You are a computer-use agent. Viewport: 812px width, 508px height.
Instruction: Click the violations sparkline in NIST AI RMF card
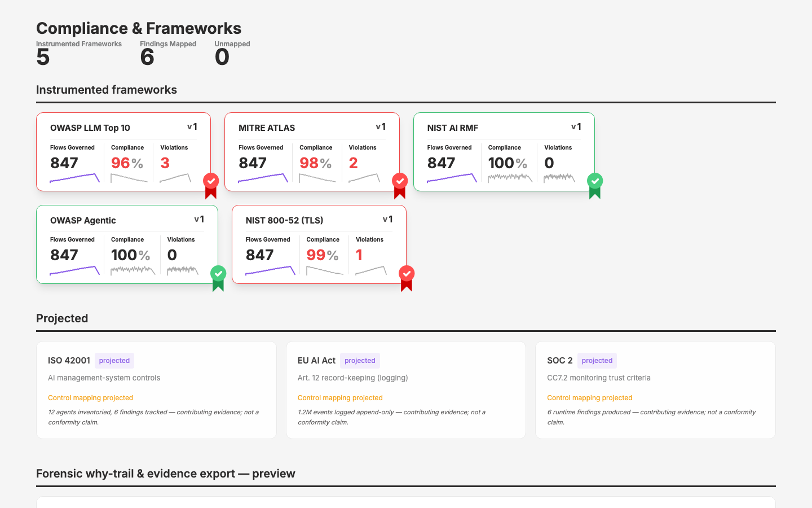pos(559,178)
